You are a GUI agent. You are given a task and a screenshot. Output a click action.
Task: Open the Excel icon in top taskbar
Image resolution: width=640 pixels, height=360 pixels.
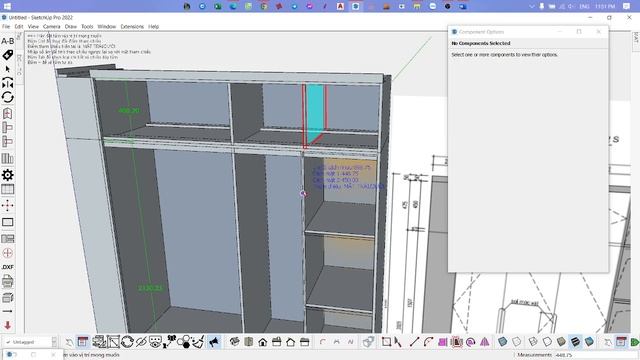218,6
